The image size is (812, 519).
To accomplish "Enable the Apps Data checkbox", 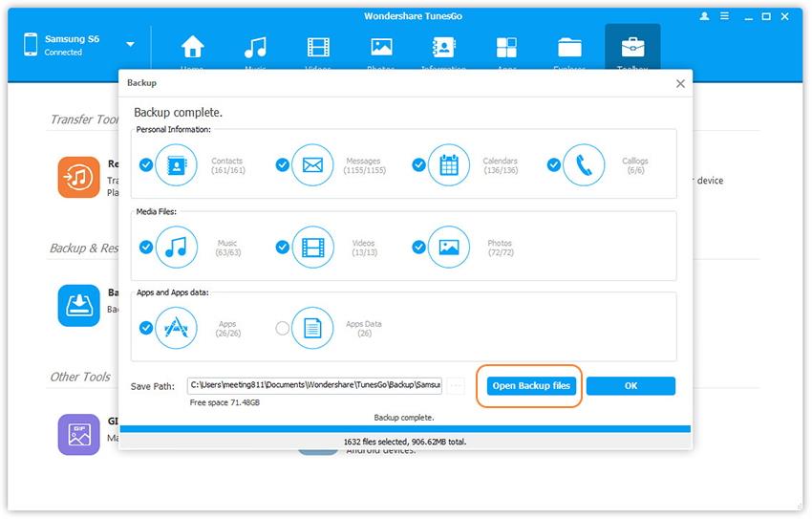I will [x=282, y=328].
